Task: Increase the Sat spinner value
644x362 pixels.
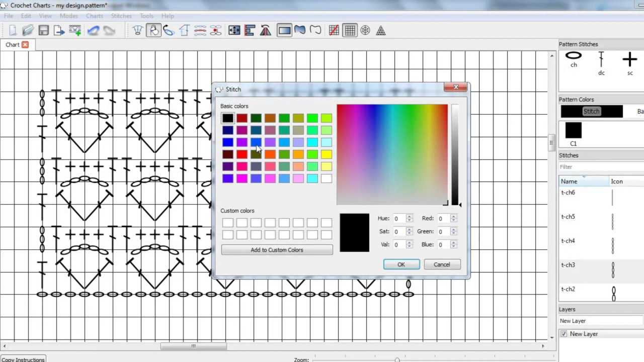Action: pyautogui.click(x=410, y=229)
